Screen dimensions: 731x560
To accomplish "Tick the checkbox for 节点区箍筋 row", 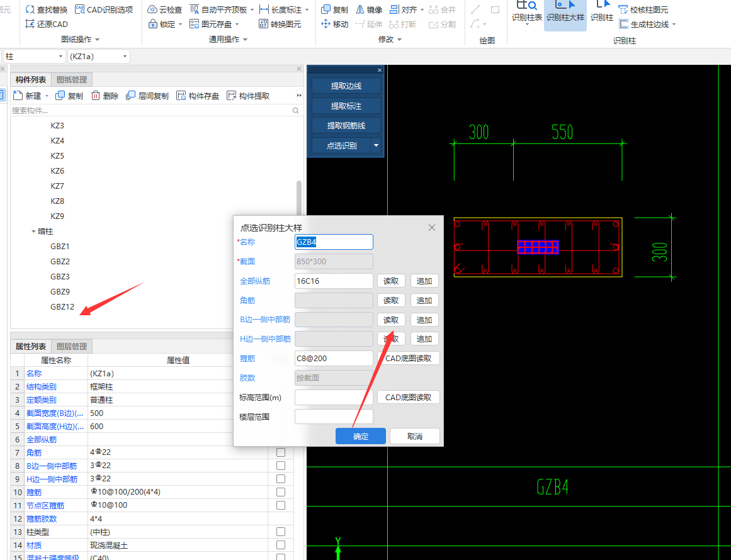I will click(281, 505).
